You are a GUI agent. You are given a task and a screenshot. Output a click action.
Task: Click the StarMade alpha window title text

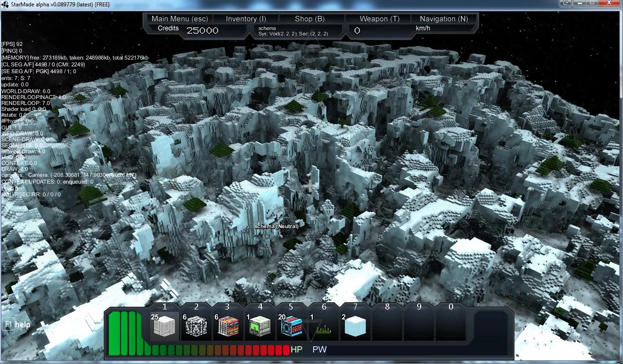coord(60,5)
